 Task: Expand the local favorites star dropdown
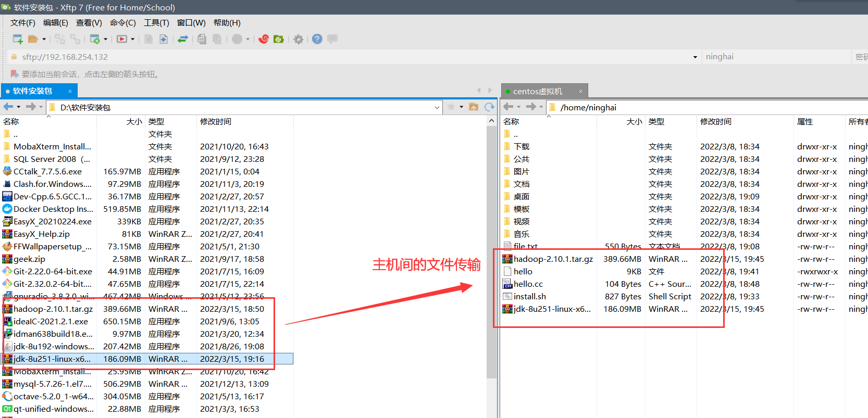tap(461, 107)
